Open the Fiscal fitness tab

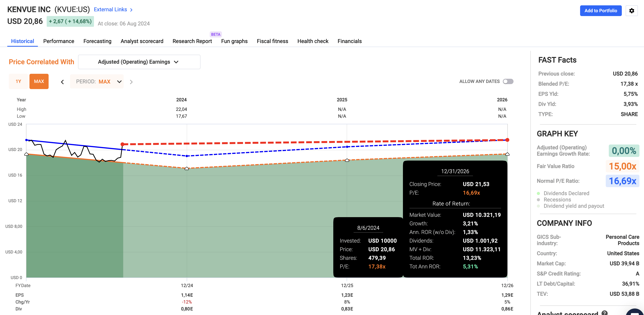coord(272,41)
